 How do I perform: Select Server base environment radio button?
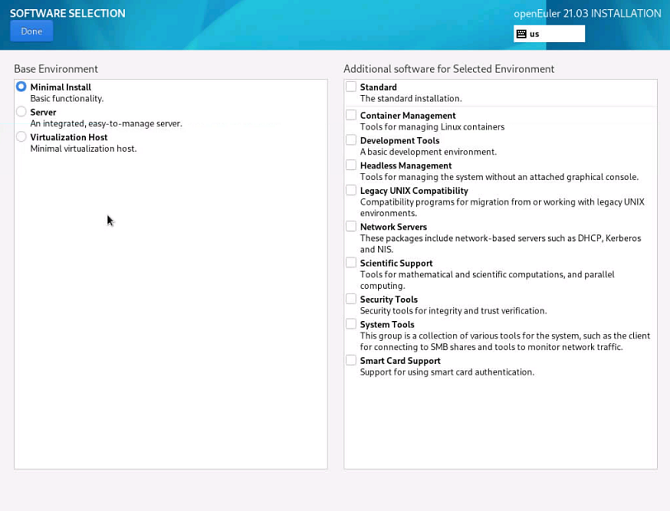tap(21, 112)
